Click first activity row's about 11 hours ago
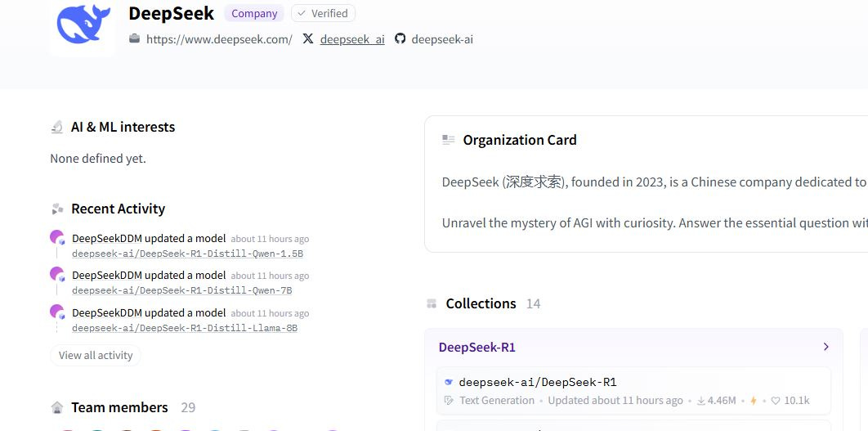Screen dimensions: 868x431 pyautogui.click(x=270, y=240)
